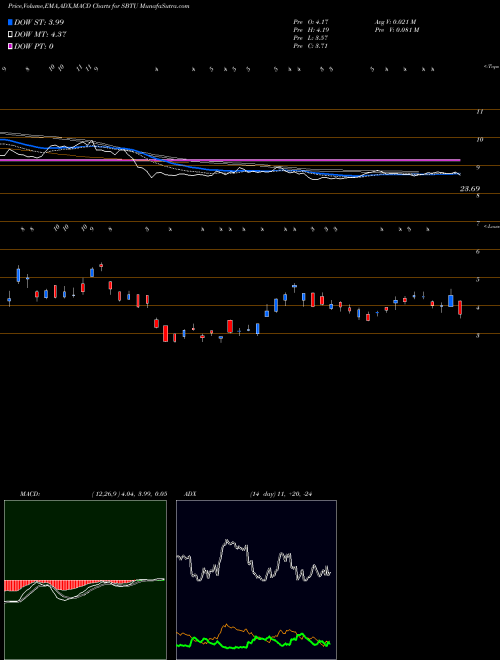
Task: Click the 23.69 value on the EMA chart
Action: (470, 189)
